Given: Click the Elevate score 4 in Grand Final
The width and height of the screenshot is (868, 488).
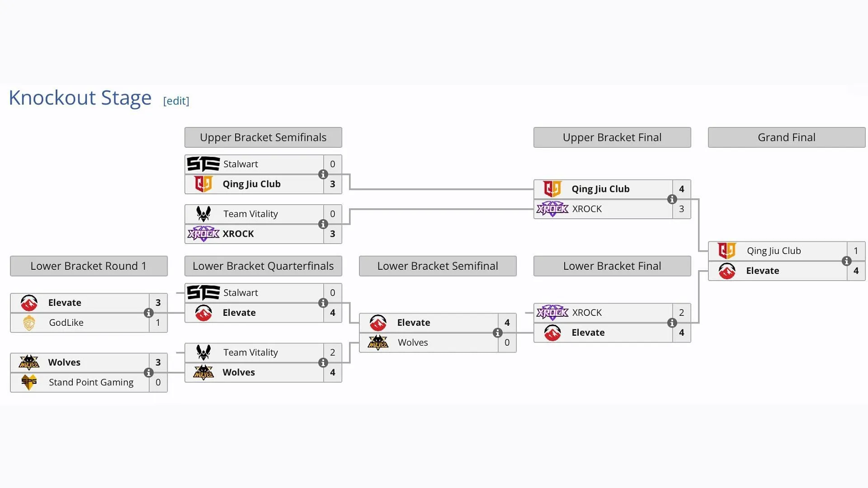Looking at the screenshot, I should click(856, 271).
